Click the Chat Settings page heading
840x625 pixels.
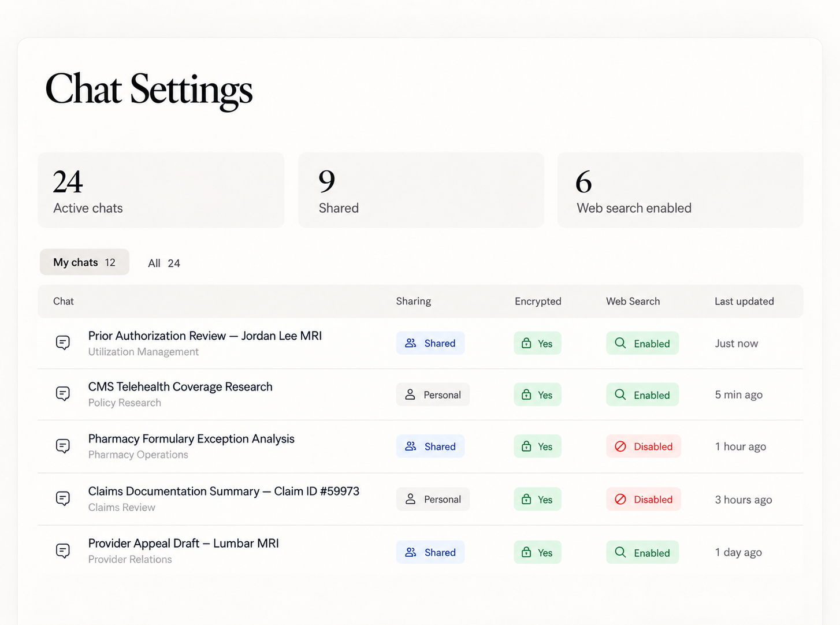pos(149,90)
